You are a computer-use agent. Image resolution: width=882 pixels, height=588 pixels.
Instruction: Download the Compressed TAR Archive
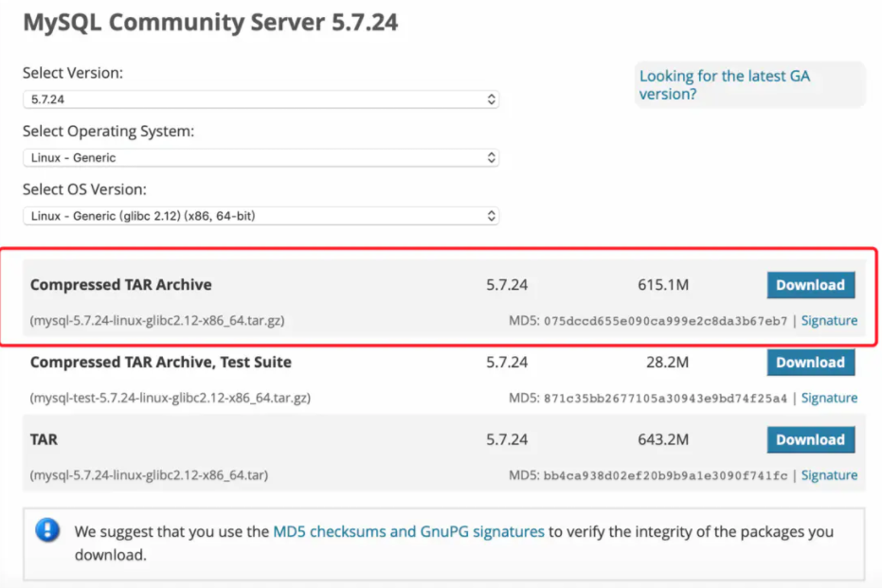(x=810, y=284)
